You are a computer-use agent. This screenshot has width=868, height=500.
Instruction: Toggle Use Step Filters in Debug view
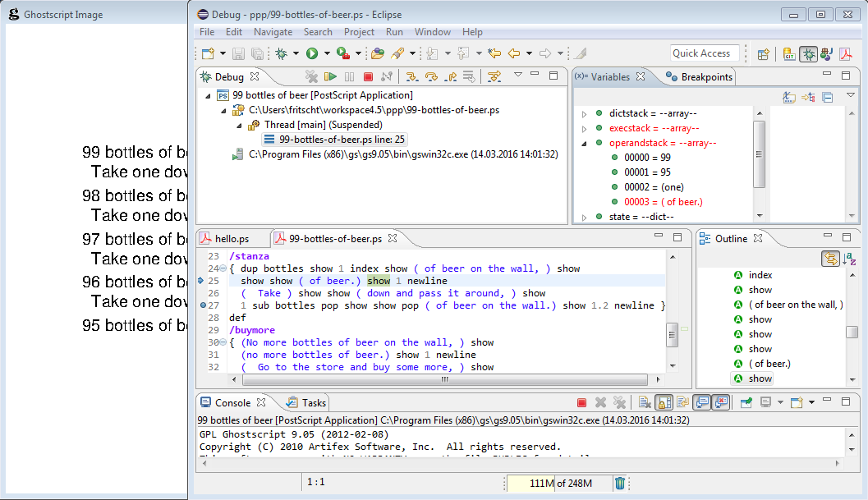click(x=494, y=76)
